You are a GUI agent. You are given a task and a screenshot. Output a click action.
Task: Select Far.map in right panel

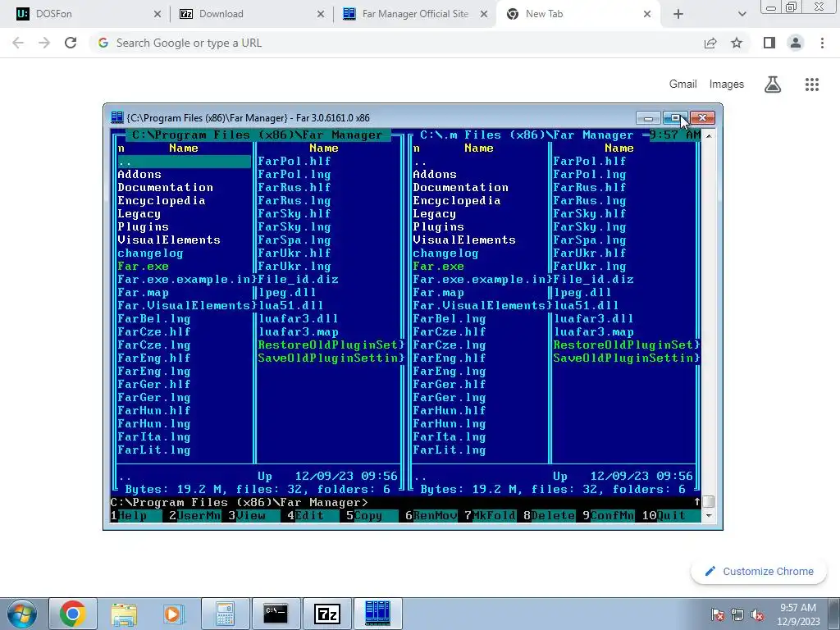pyautogui.click(x=438, y=293)
